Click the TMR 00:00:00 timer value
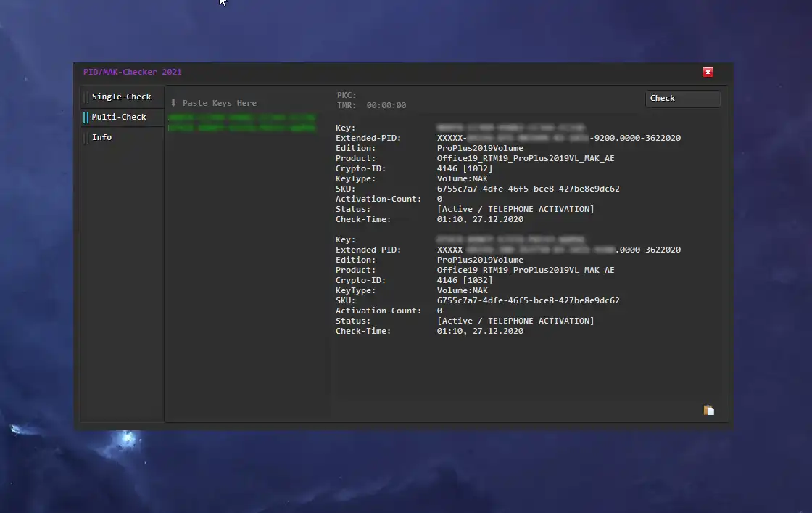The image size is (812, 513). 386,105
